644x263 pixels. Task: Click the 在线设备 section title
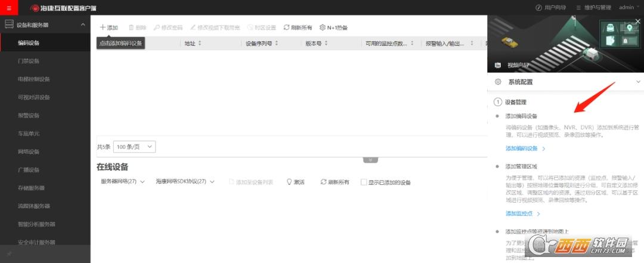(112, 167)
